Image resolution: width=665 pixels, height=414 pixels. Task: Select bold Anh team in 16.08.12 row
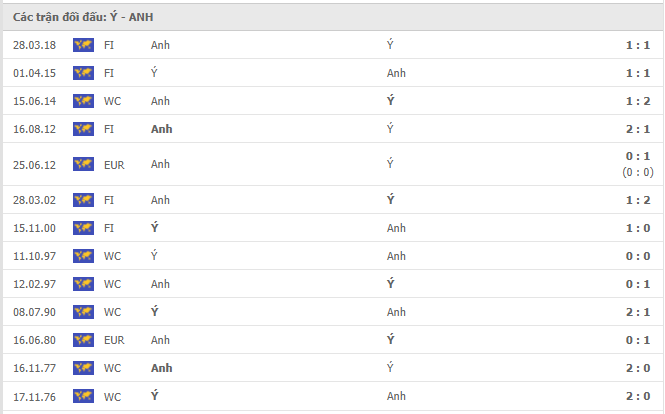point(162,129)
